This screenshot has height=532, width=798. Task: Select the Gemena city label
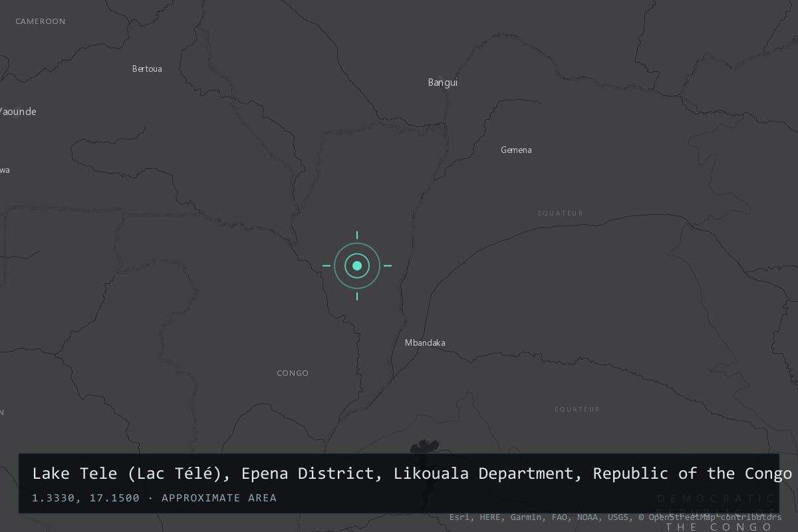click(x=516, y=150)
